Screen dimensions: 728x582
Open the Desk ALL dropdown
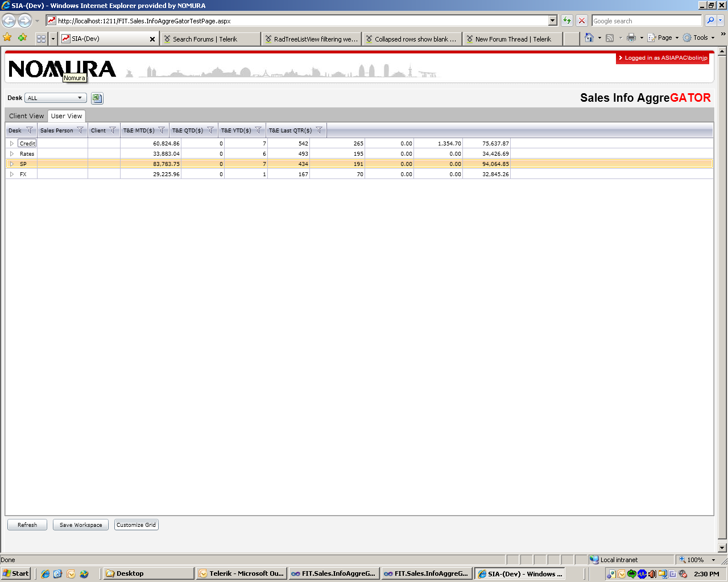(56, 98)
